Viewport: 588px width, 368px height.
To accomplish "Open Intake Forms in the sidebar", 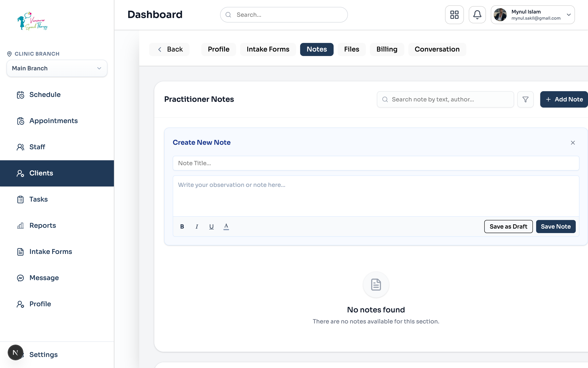I will click(57, 252).
